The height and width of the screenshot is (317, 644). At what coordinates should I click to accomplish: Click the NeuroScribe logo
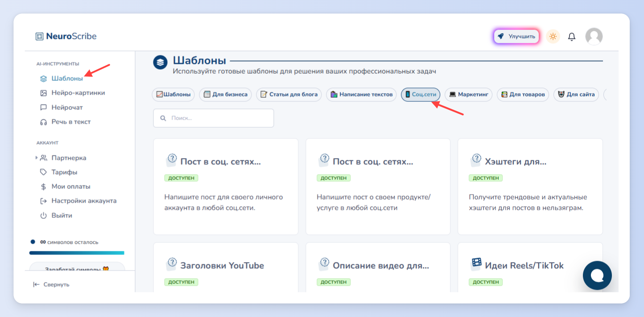click(x=66, y=36)
